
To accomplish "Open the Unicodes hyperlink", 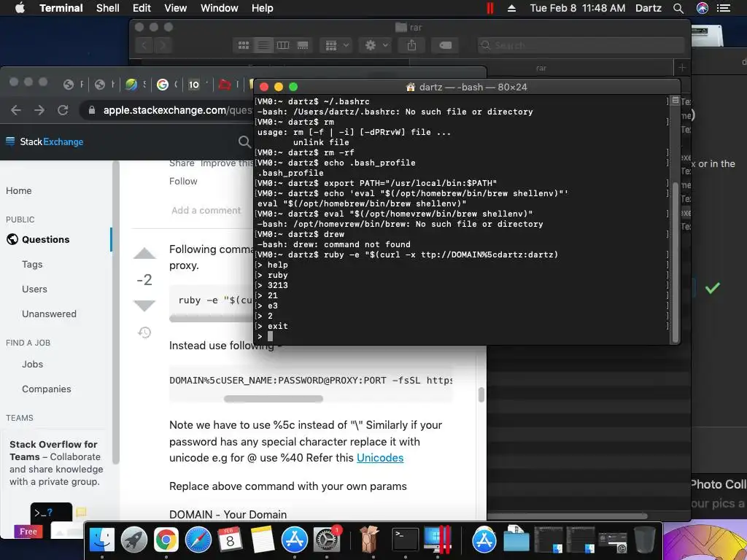I will click(x=379, y=458).
